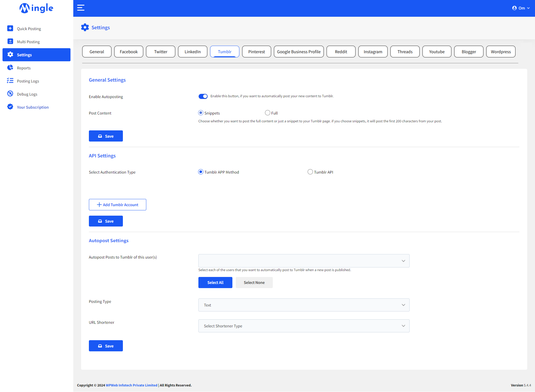Image resolution: width=535 pixels, height=392 pixels.
Task: Click the large gear icon beside Settings heading
Action: point(85,27)
